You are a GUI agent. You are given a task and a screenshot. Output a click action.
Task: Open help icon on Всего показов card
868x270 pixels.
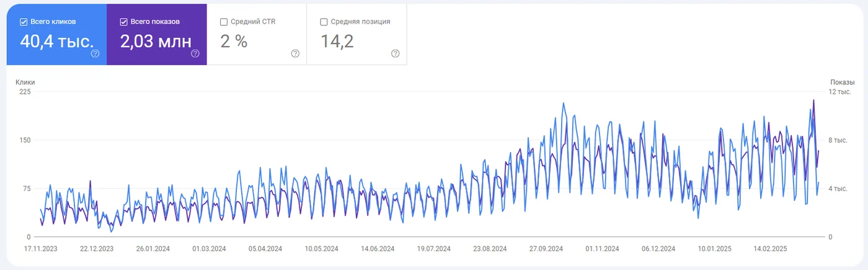pos(195,53)
